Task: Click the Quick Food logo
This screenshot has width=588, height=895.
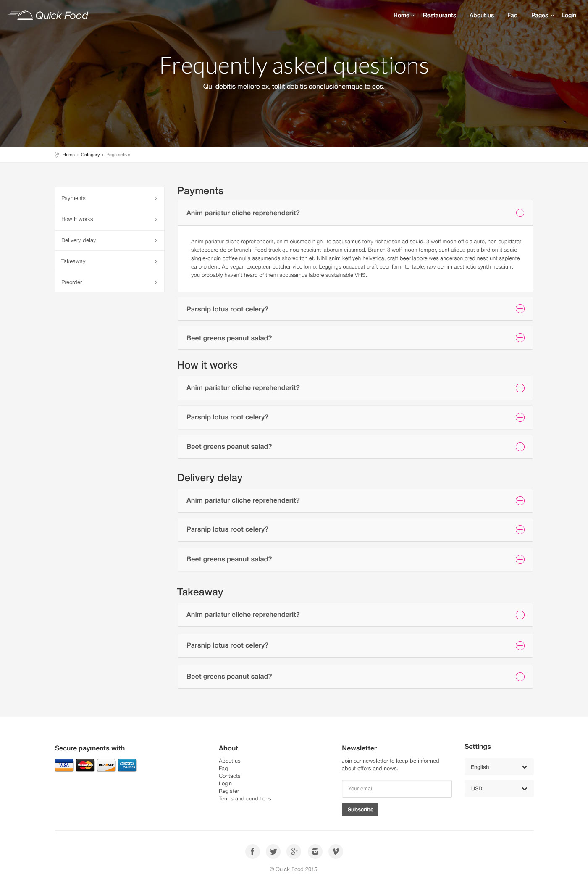Action: (x=48, y=16)
